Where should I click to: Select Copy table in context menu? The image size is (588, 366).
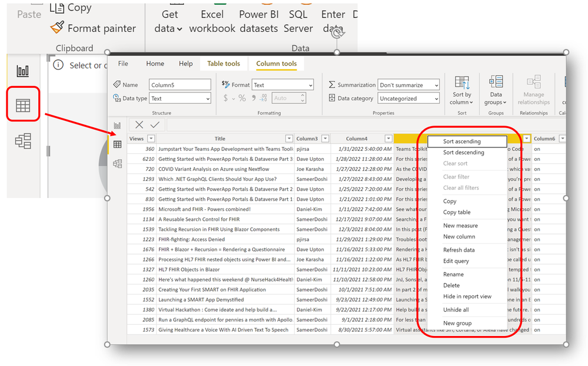tap(467, 212)
